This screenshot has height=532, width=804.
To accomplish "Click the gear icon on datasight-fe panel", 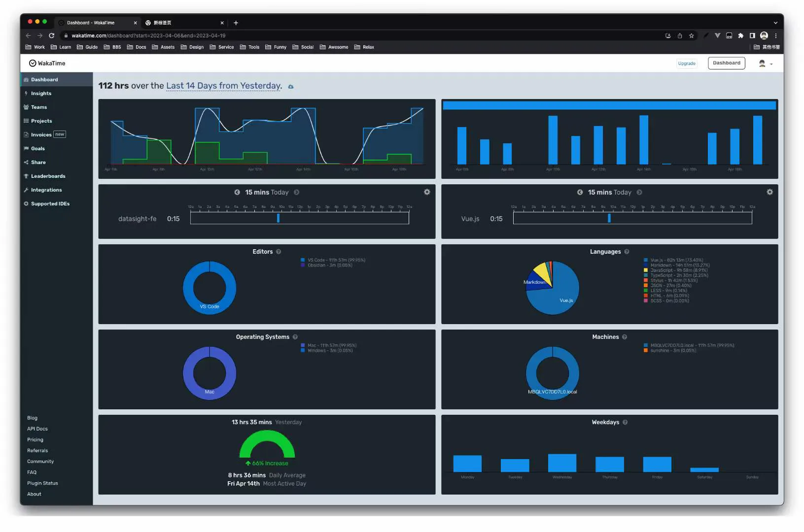I will (427, 192).
